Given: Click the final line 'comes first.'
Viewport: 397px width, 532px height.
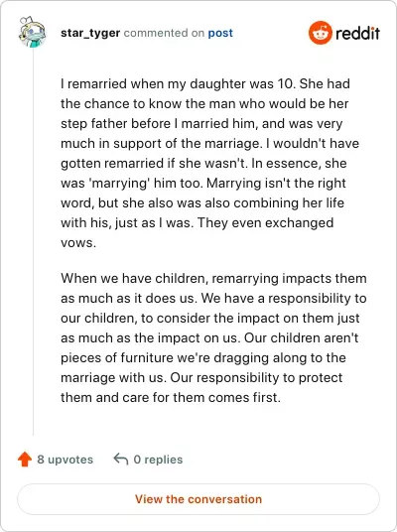Looking at the screenshot, I should click(x=171, y=397).
